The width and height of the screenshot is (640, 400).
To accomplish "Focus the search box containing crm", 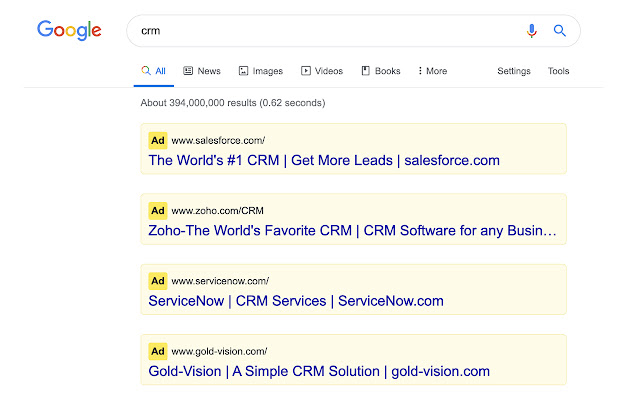I will 353,31.
